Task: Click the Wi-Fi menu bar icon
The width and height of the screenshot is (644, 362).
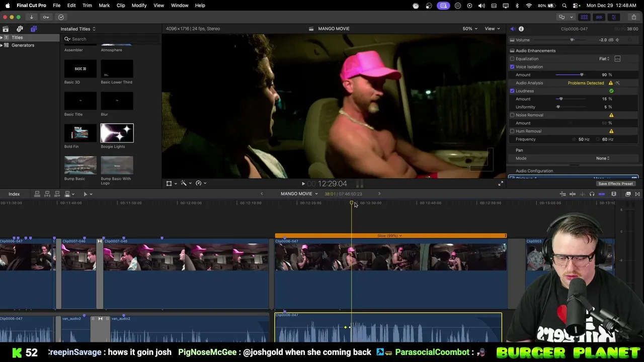Action: pyautogui.click(x=529, y=6)
